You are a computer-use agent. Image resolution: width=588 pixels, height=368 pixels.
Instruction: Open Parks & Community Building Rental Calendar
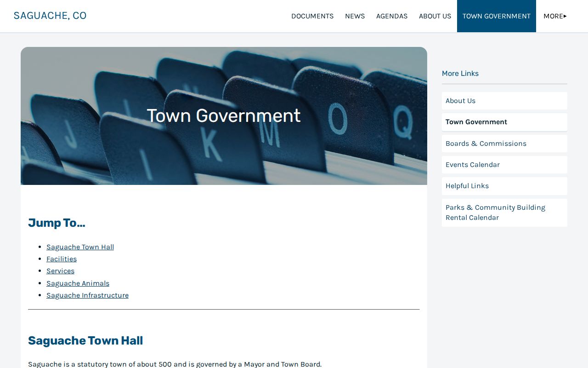pos(504,213)
